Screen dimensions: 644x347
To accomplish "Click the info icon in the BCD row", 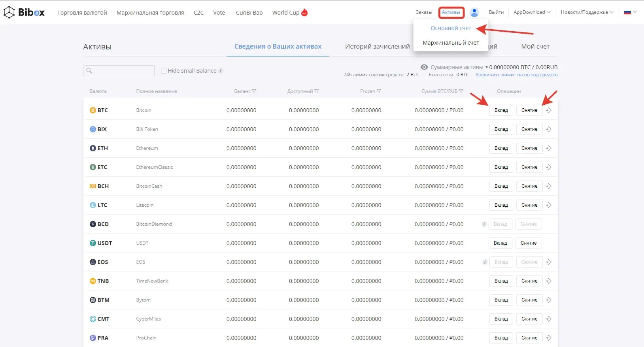I will tap(484, 224).
